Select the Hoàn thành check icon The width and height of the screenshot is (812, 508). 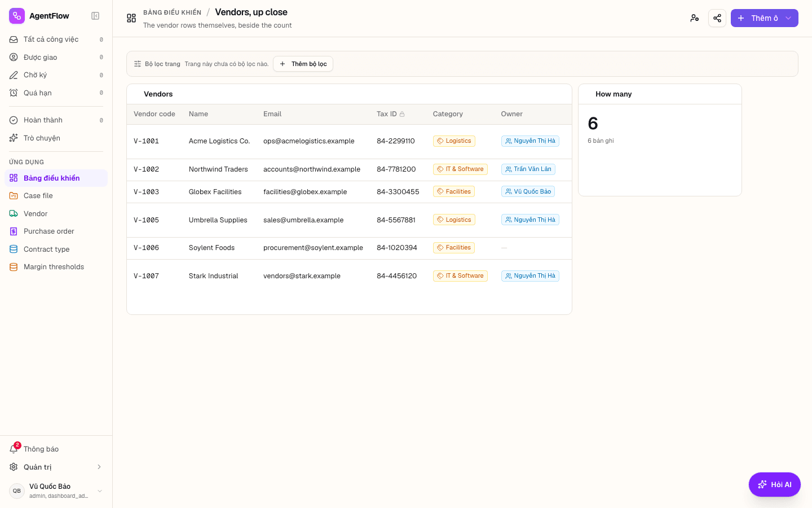[14, 120]
